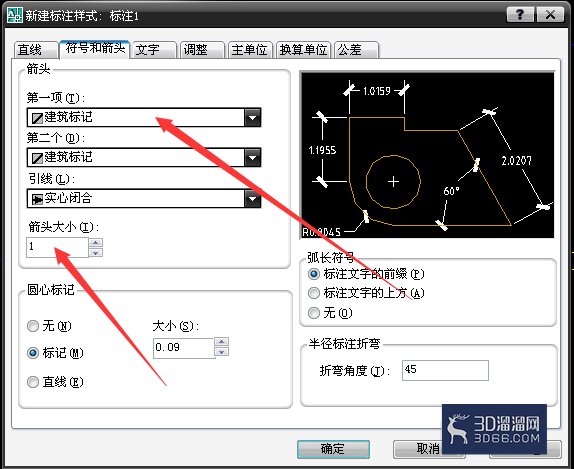Click 实心闭合 arrow icon in 引线 box
This screenshot has height=469, width=574.
pyautogui.click(x=37, y=199)
